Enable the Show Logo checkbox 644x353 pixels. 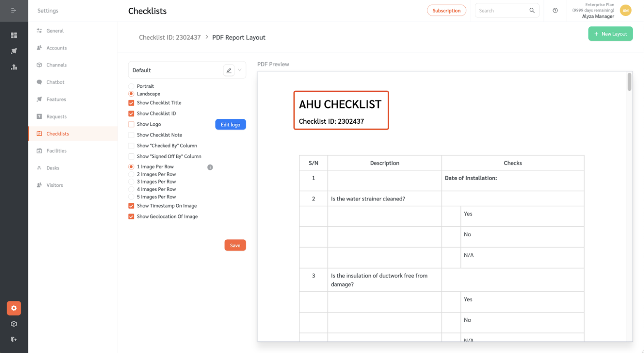131,124
